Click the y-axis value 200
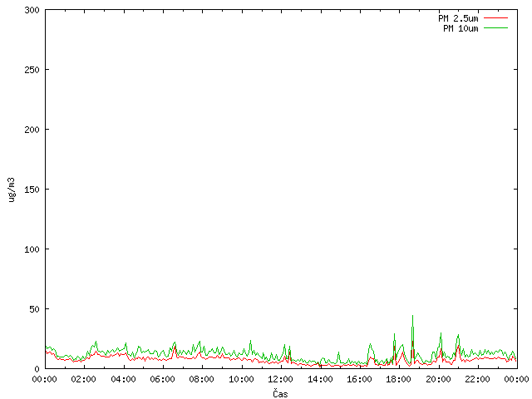Image resolution: width=532 pixels, height=399 pixels. [32, 130]
